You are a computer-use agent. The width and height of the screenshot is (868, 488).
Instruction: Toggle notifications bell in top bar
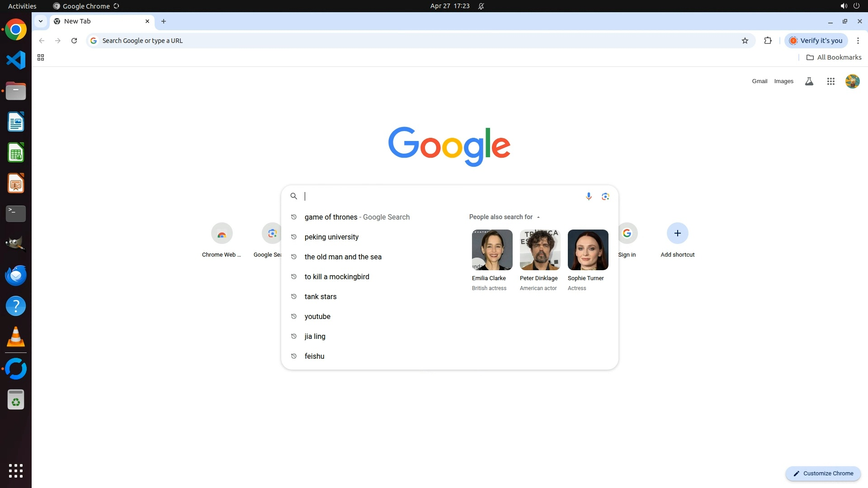click(x=481, y=6)
